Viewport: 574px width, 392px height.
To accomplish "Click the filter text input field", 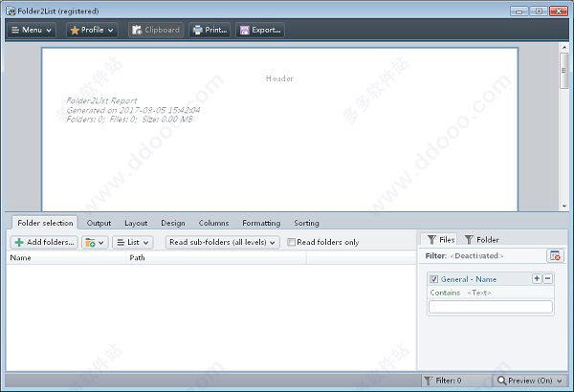I will pyautogui.click(x=491, y=307).
